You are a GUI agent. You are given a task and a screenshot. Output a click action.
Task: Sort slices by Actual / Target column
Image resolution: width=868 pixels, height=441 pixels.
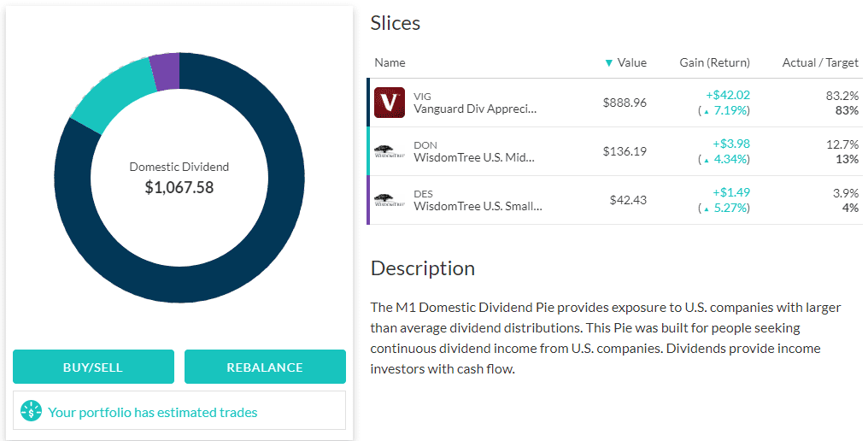click(x=820, y=62)
